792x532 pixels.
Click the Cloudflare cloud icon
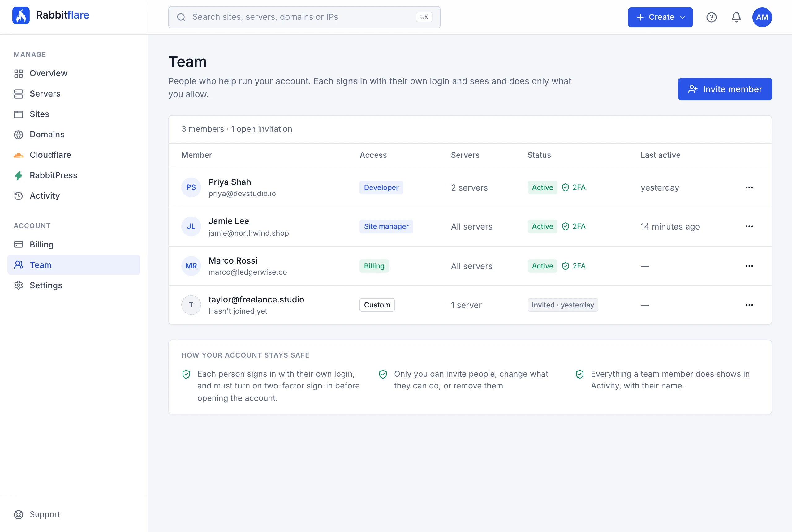[19, 155]
